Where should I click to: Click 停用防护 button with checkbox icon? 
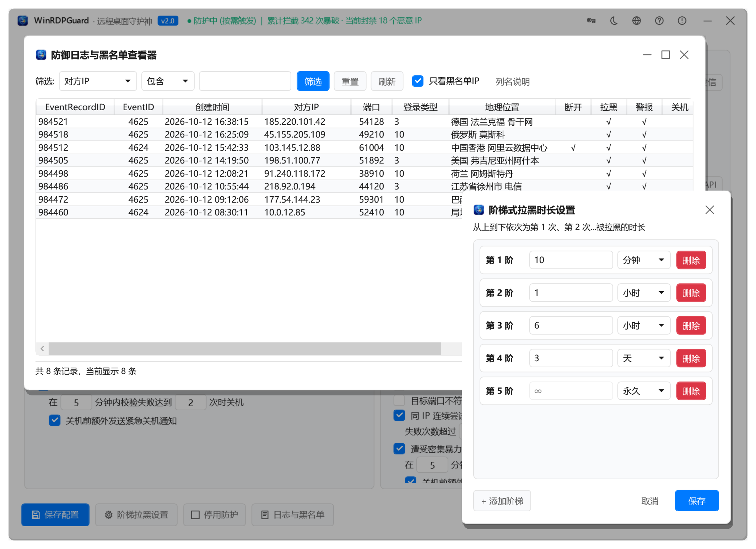click(215, 515)
